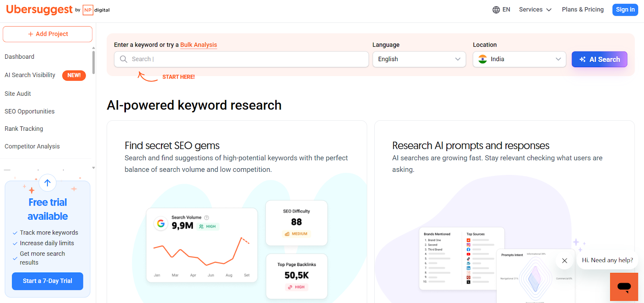The width and height of the screenshot is (644, 303).
Task: Open SEO Opportunities in the sidebar
Action: click(29, 111)
